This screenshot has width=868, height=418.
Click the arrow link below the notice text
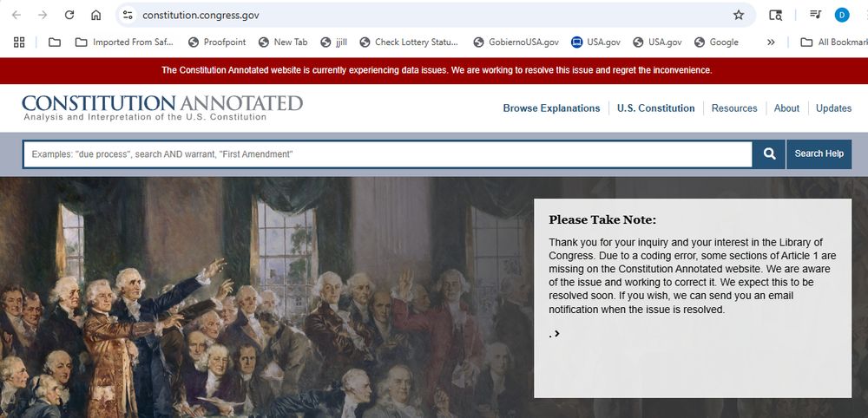pos(556,333)
